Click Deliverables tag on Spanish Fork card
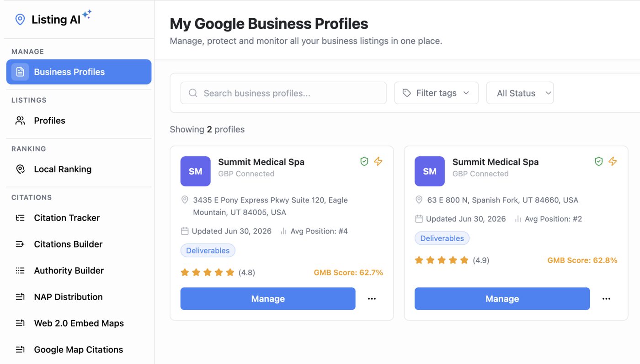The image size is (640, 364). pyautogui.click(x=442, y=238)
